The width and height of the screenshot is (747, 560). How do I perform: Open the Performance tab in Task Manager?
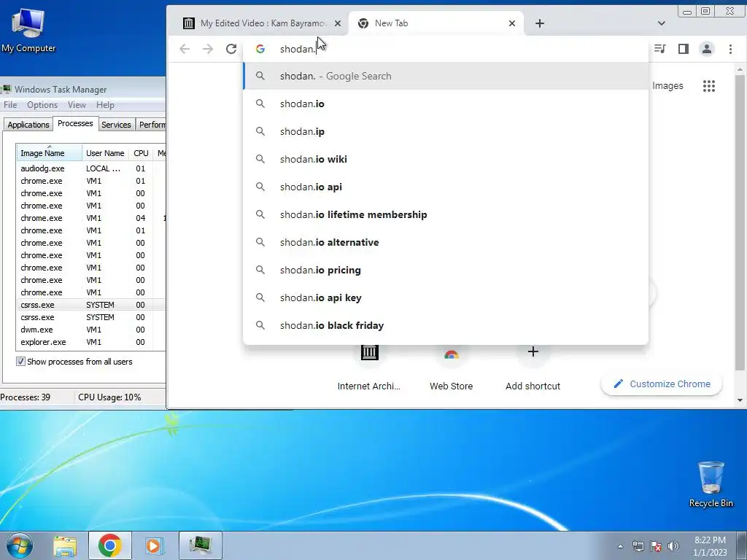152,124
